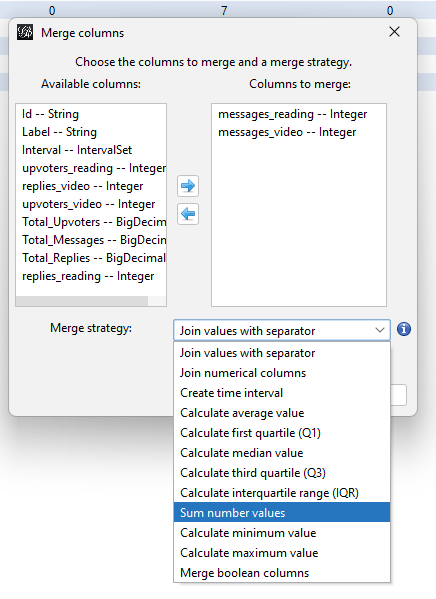This screenshot has width=436, height=599.
Task: Close the Merge columns dialog
Action: tap(394, 32)
